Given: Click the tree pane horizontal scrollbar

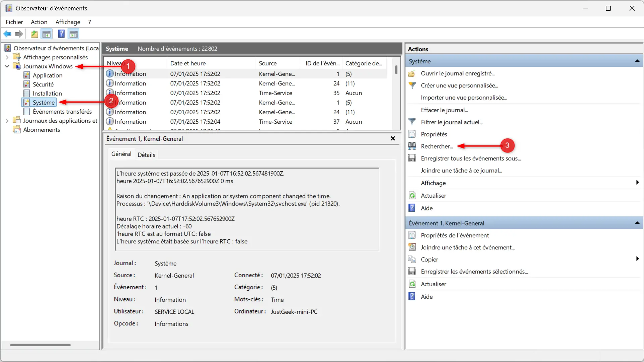Looking at the screenshot, I should click(x=40, y=345).
